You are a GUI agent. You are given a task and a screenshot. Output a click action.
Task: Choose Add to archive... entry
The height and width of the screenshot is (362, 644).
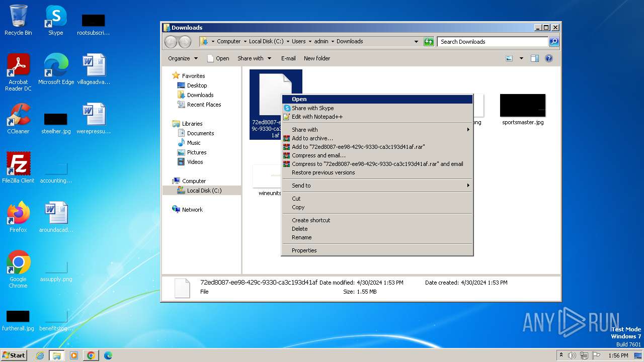[377, 138]
